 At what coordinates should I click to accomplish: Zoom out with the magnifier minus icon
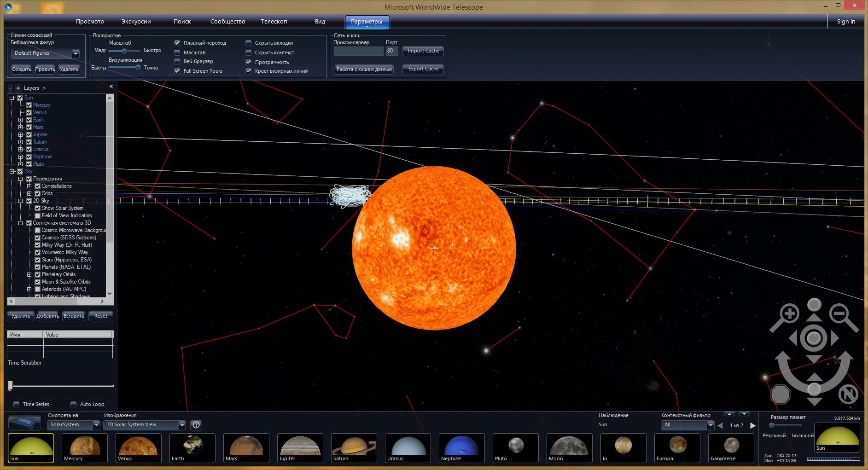(840, 314)
